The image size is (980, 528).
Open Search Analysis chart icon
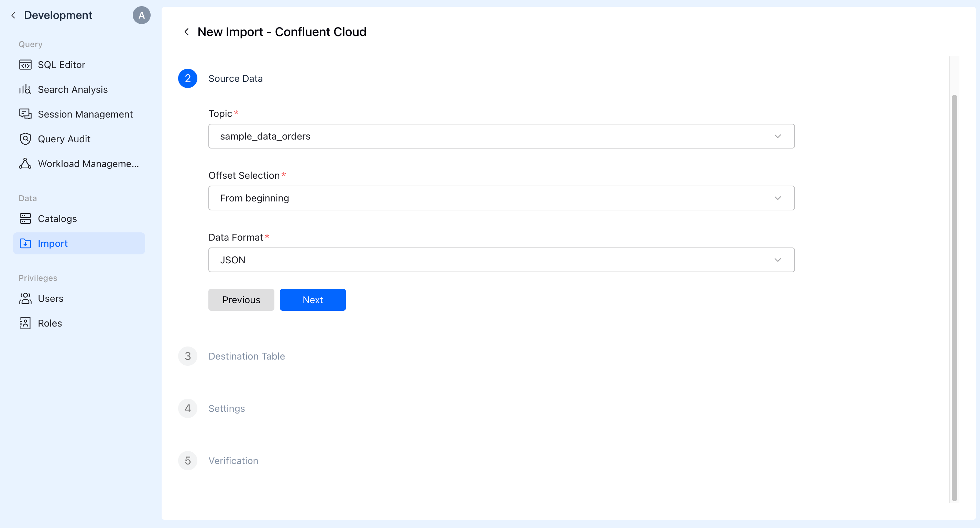tap(25, 89)
